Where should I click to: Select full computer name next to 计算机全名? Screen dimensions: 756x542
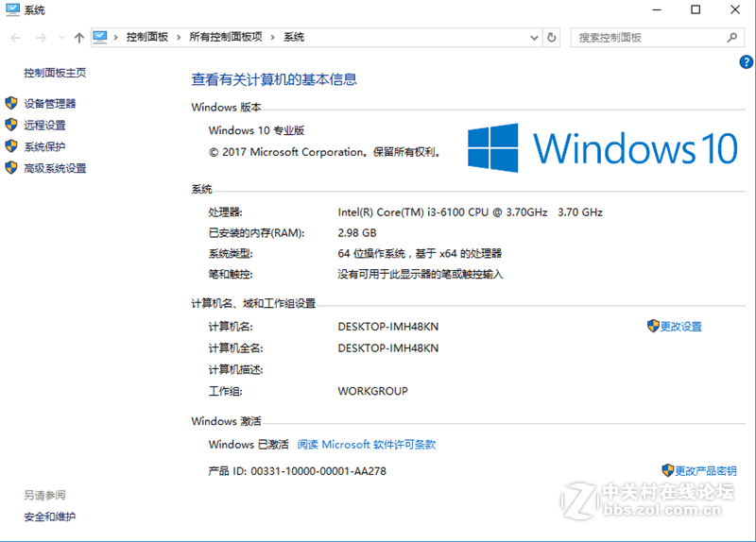388,347
